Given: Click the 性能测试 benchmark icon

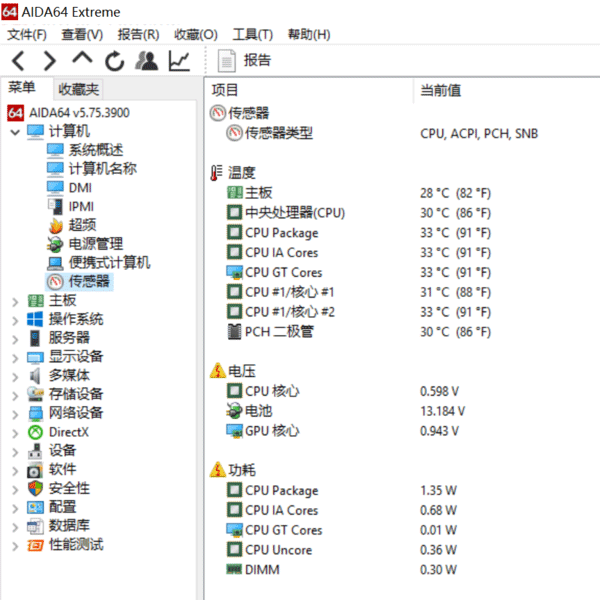Looking at the screenshot, I should (x=35, y=545).
